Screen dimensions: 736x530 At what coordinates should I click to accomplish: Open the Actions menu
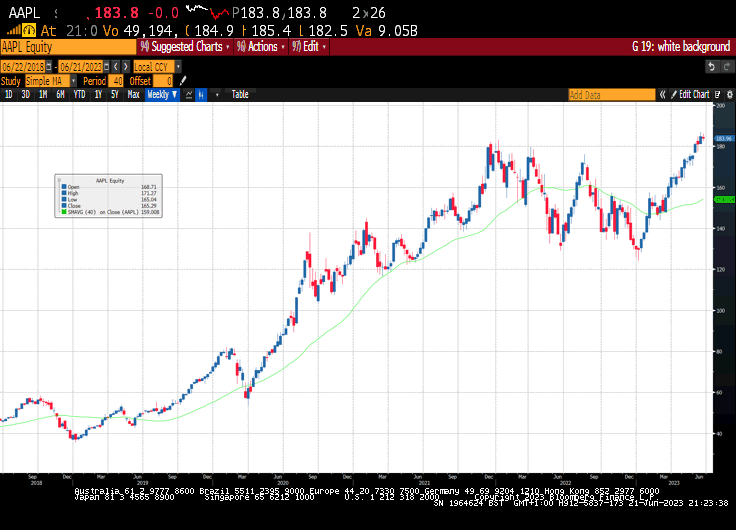click(261, 46)
